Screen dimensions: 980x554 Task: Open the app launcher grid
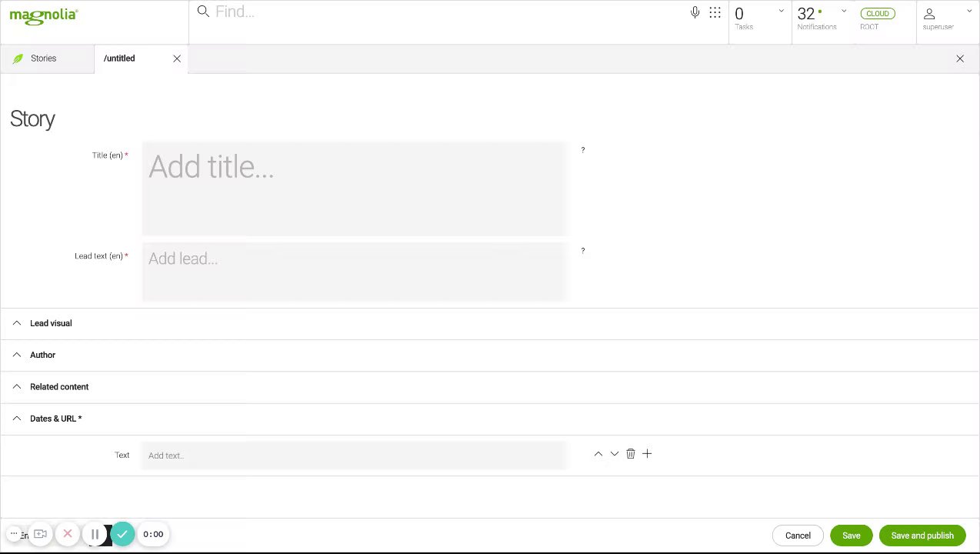pos(715,12)
